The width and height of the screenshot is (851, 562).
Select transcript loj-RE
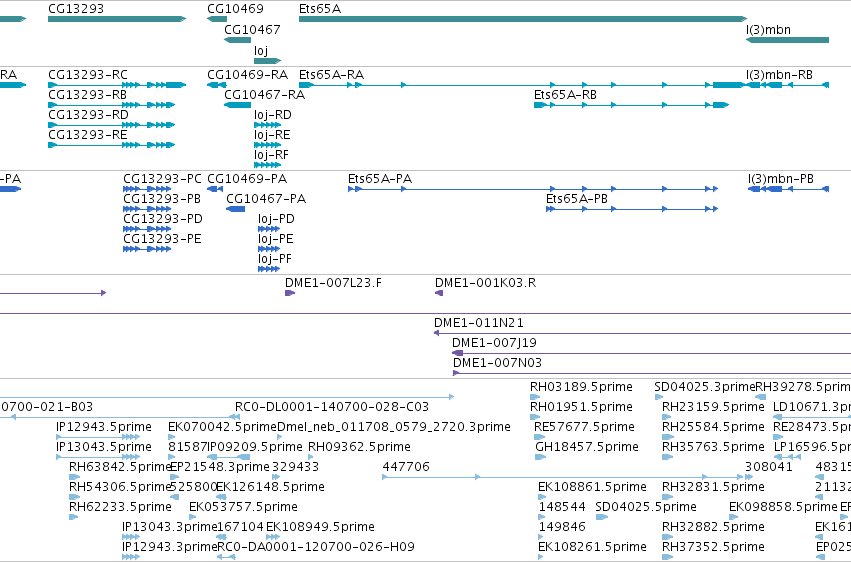[x=272, y=135]
